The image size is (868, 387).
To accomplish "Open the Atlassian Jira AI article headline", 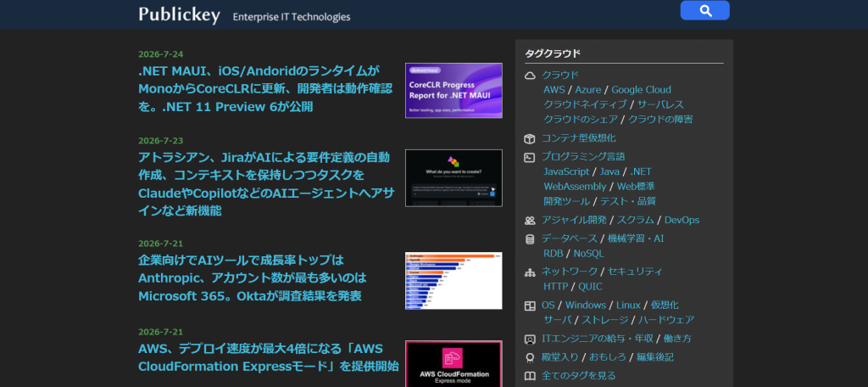I will tap(266, 184).
